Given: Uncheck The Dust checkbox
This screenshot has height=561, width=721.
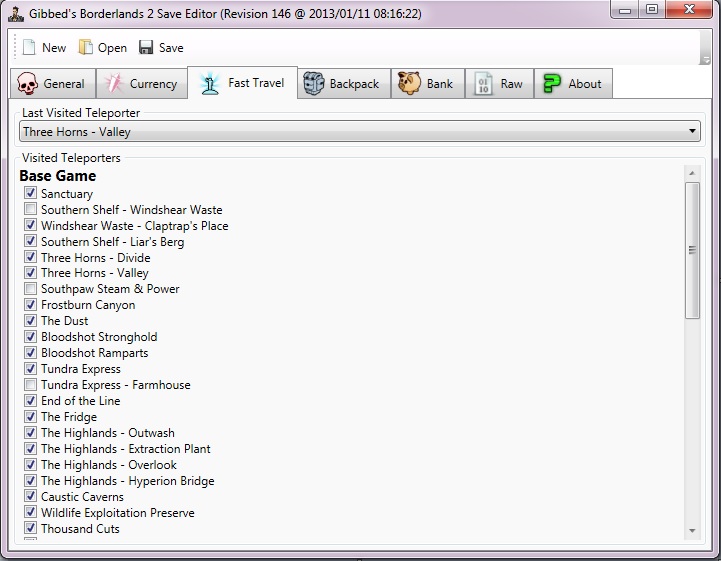Looking at the screenshot, I should click(x=30, y=320).
